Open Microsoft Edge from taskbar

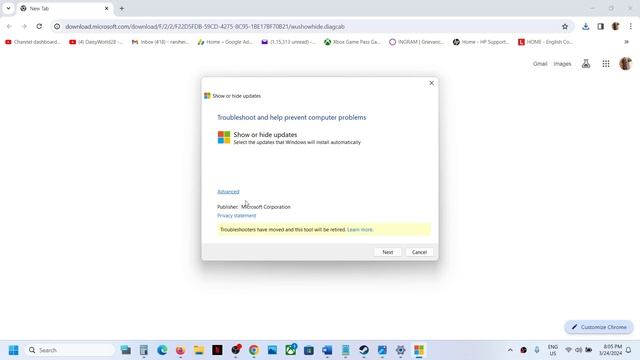[162, 350]
